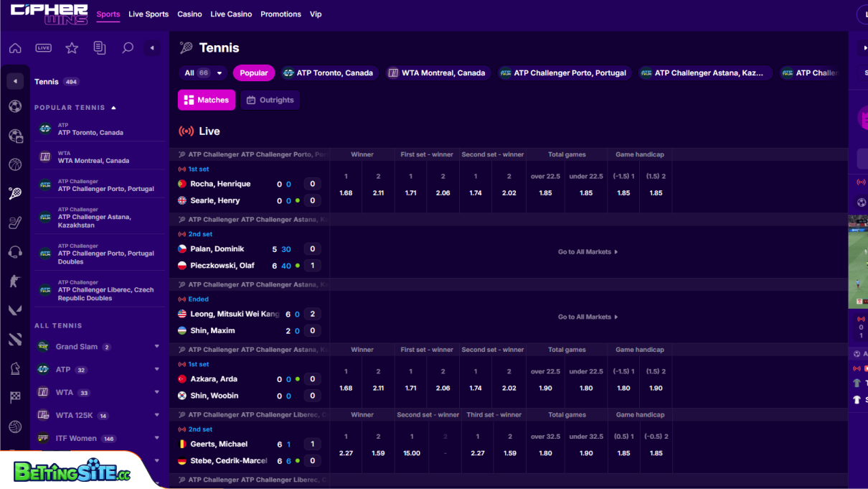Viewport: 868px width, 489px height.
Task: Select the football sport icon
Action: [x=15, y=106]
